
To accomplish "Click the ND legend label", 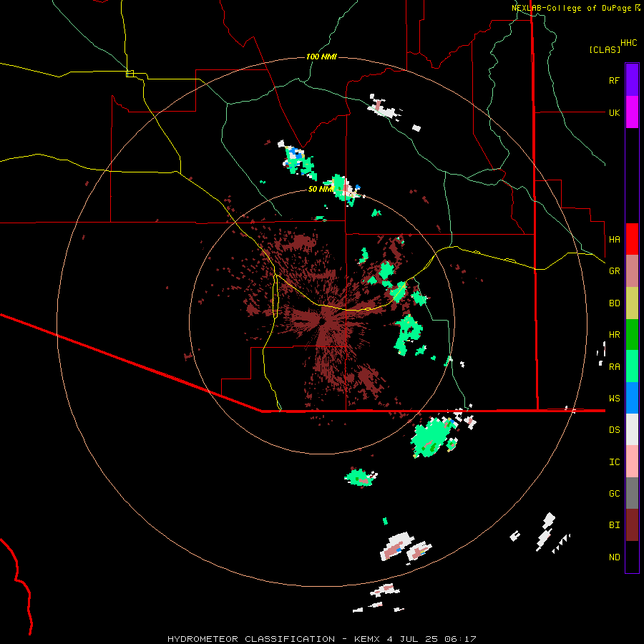I will [614, 557].
